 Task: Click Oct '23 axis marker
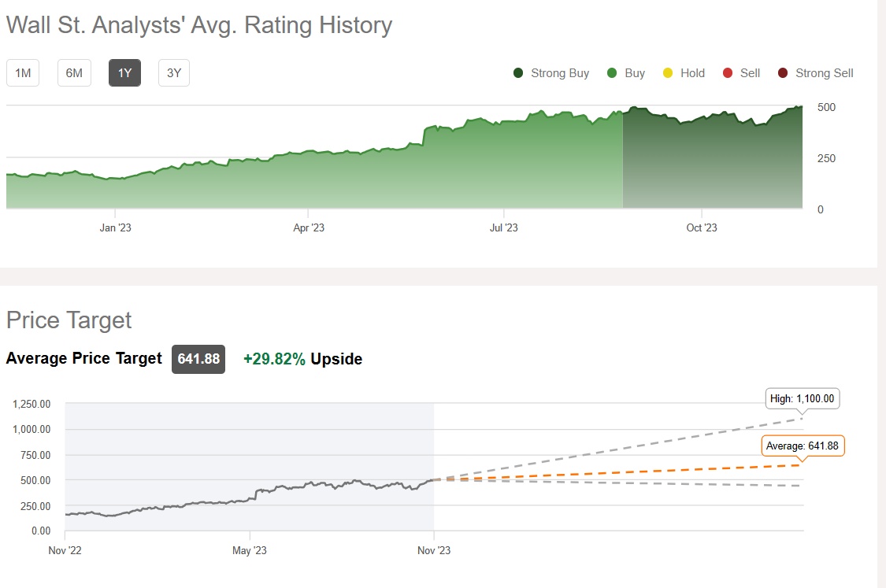pyautogui.click(x=702, y=228)
